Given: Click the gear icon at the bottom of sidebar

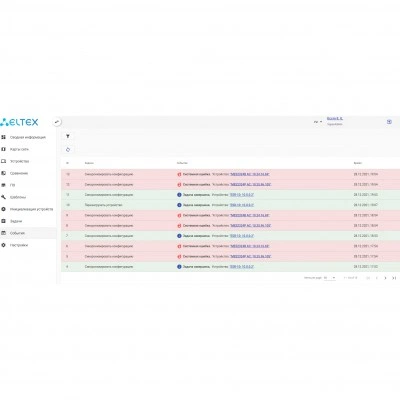Looking at the screenshot, I should (3, 245).
